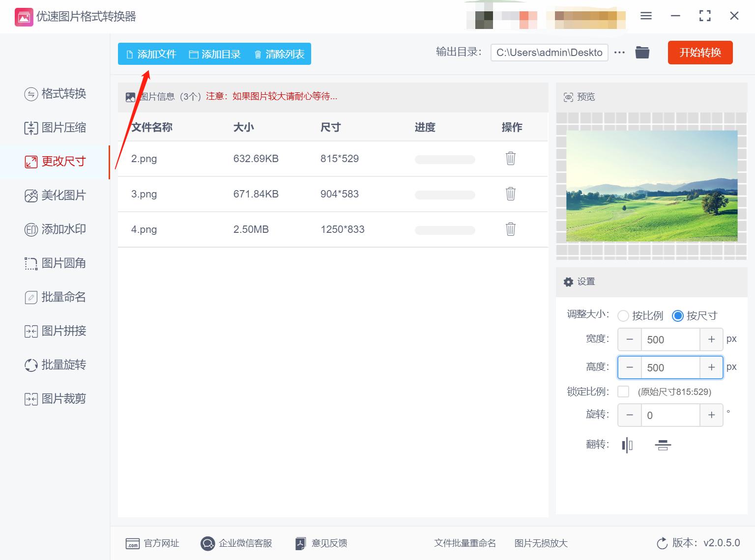Delete 3.png using its trash icon
The width and height of the screenshot is (755, 560).
[x=510, y=194]
